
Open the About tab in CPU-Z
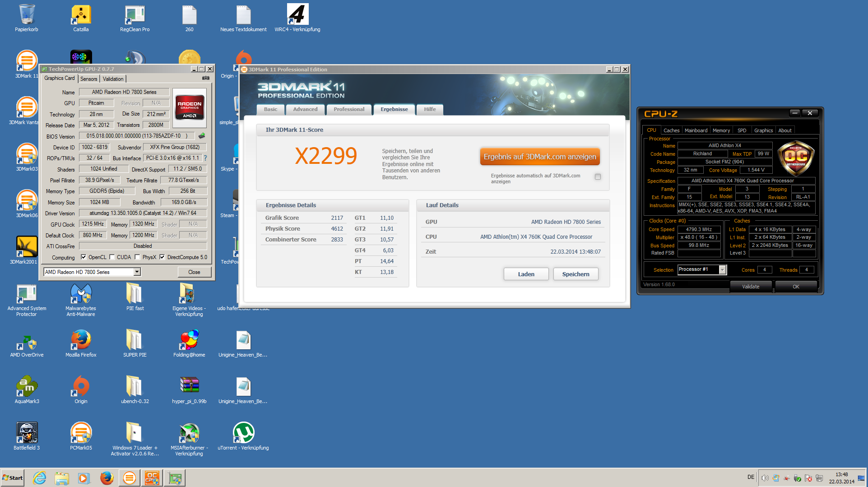(785, 130)
